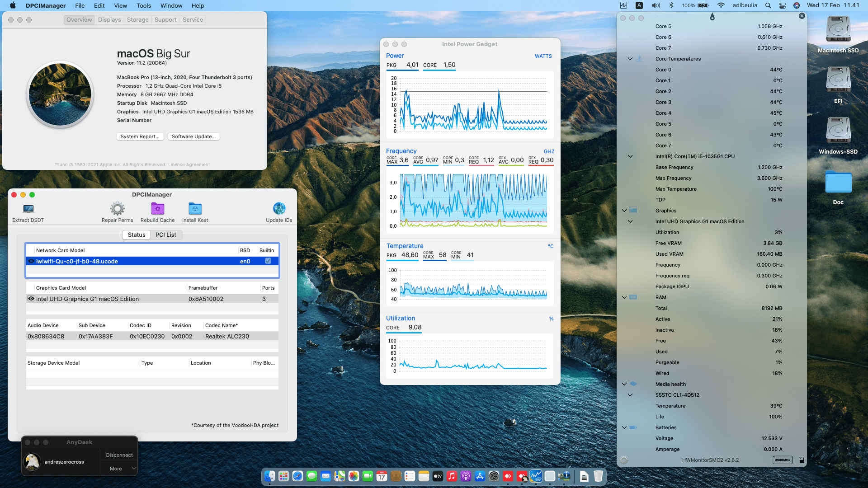Open System Preferences from the Dock
Image resolution: width=868 pixels, height=488 pixels.
[494, 476]
